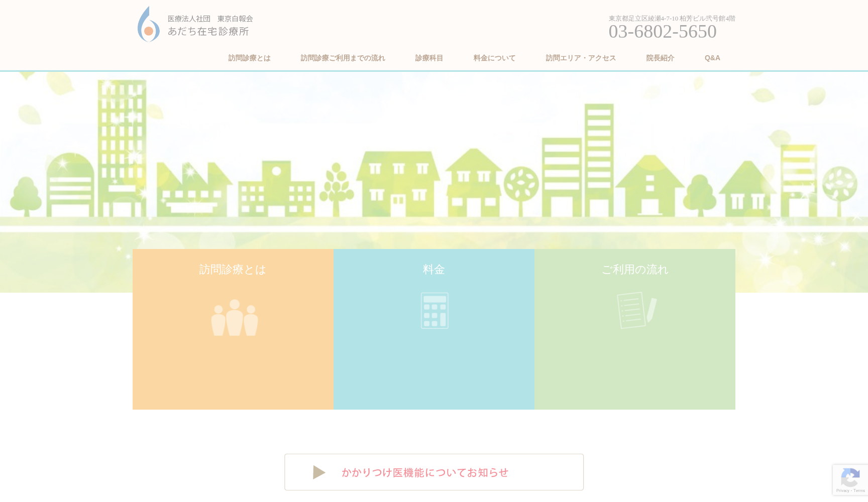This screenshot has width=868, height=502.
Task: Open 訪問診療とは menu item
Action: tap(249, 58)
